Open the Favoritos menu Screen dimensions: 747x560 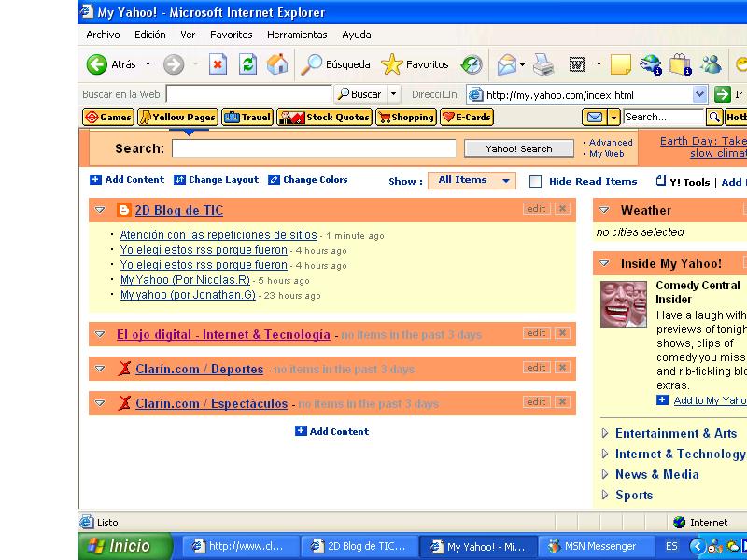231,35
